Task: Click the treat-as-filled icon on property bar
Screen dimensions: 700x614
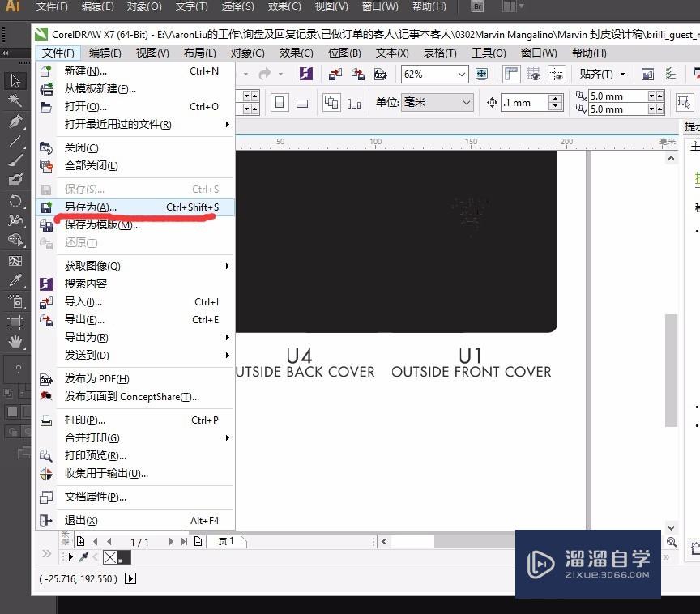Action: [x=683, y=103]
